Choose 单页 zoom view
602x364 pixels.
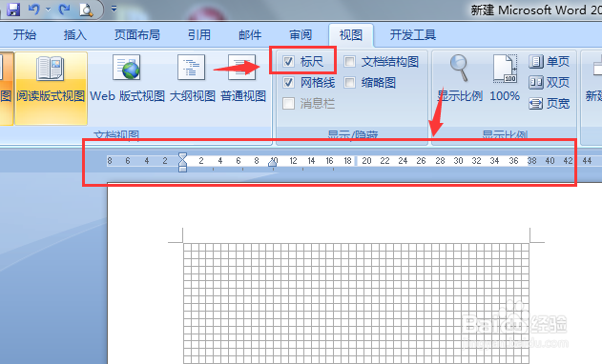(549, 61)
